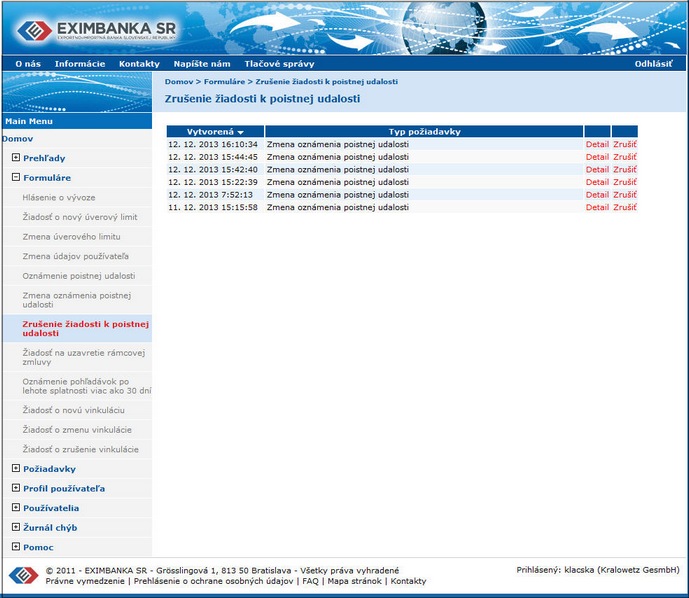Open Zmena oznámenia poistnej udalosti menu item
The height and width of the screenshot is (598, 689).
coord(77,300)
